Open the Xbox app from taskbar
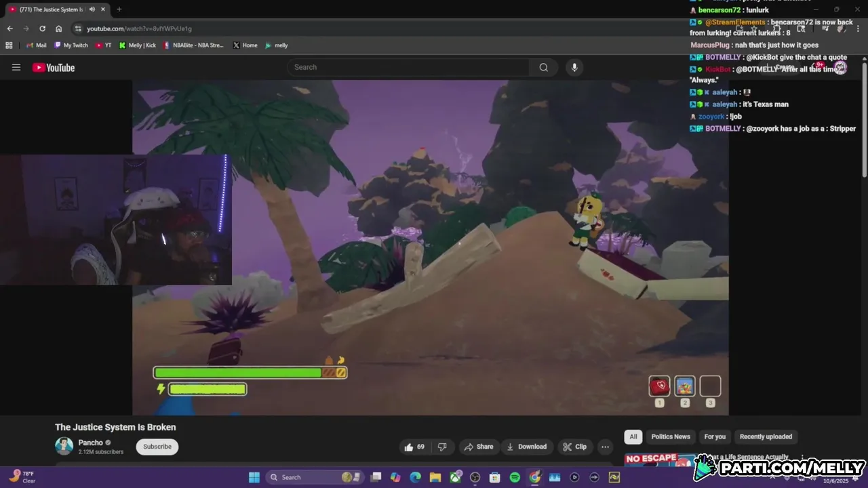This screenshot has height=488, width=868. (x=455, y=477)
